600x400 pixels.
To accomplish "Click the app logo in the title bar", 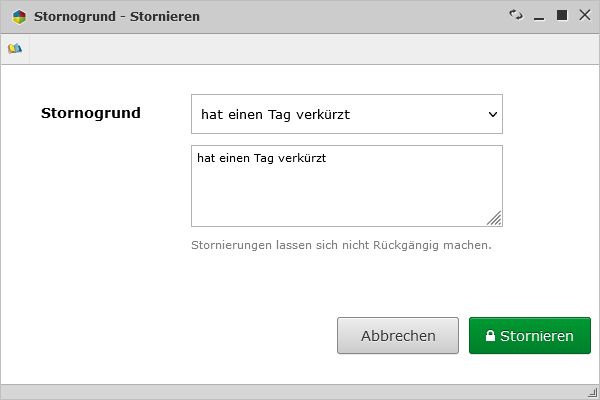I will coord(19,17).
